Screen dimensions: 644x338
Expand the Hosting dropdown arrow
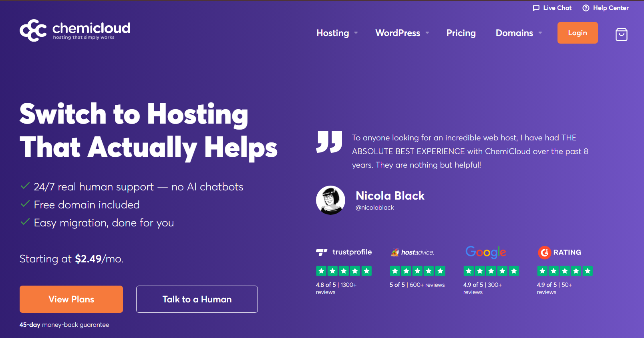(356, 33)
